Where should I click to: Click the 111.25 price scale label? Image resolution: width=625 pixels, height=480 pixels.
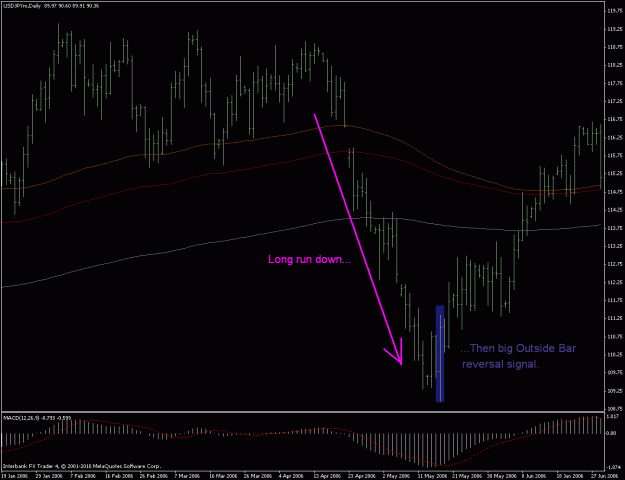click(x=615, y=318)
